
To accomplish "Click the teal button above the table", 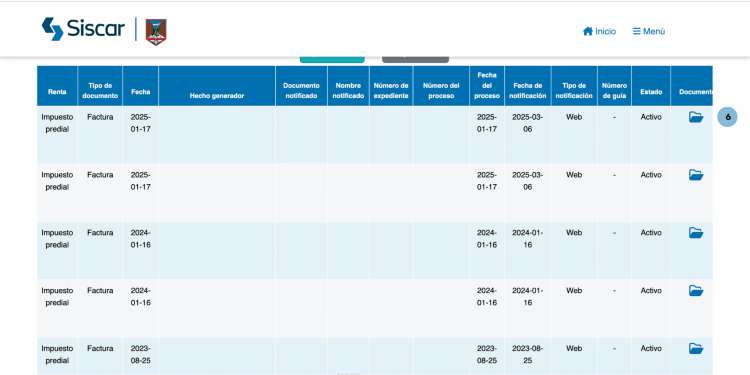I will click(x=332, y=60).
